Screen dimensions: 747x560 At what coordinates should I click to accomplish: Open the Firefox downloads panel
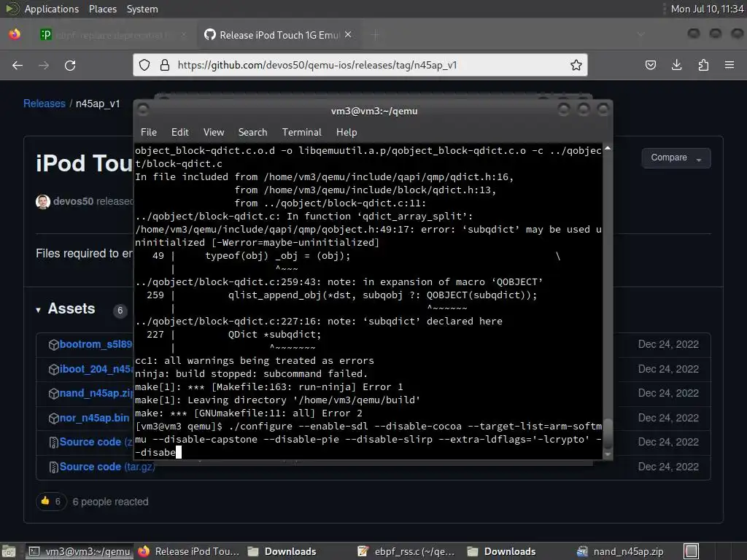676,65
